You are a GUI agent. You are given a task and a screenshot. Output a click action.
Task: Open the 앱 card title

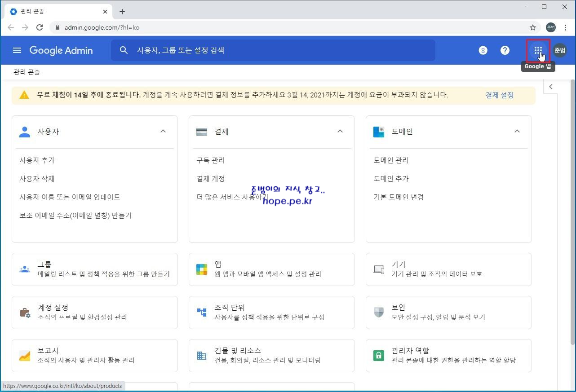(218, 264)
